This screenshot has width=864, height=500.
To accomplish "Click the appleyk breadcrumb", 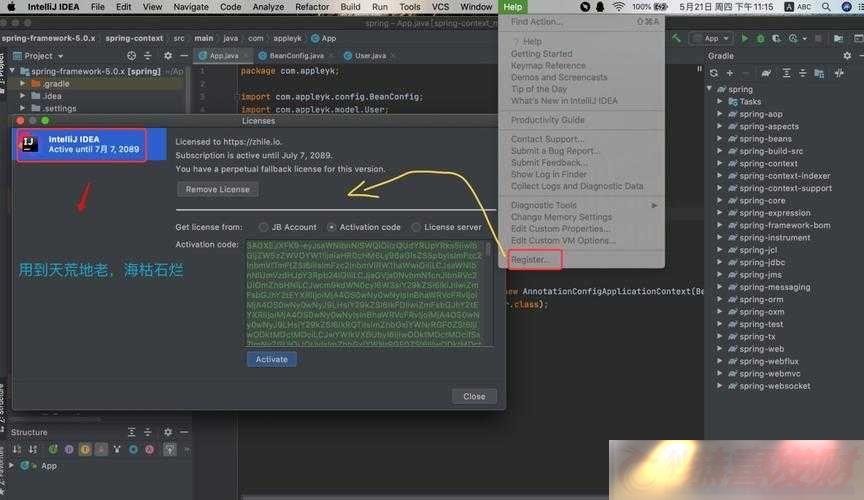I will [287, 39].
